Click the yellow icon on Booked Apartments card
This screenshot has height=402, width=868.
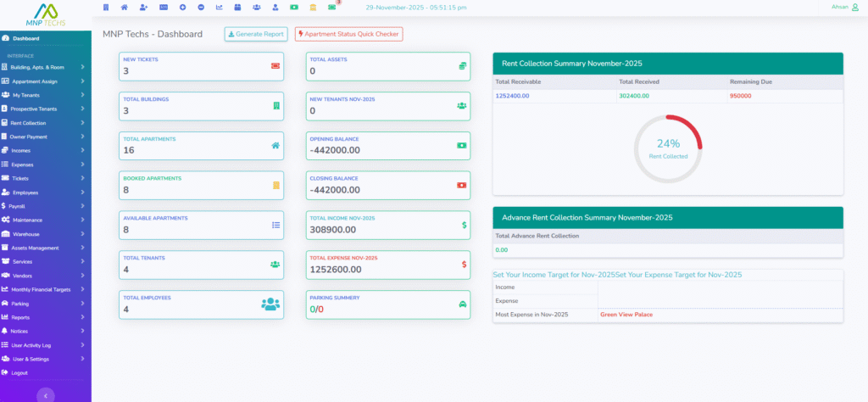276,186
